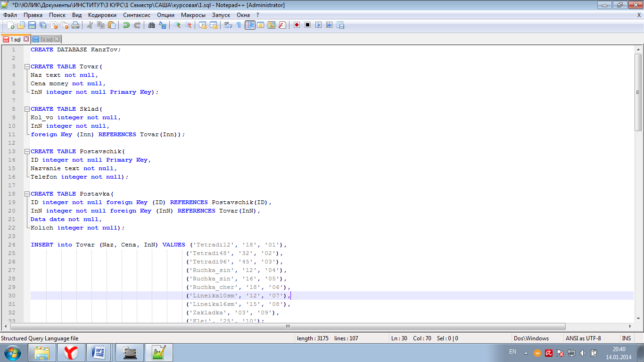Click the Print icon in toolbar

pyautogui.click(x=75, y=25)
